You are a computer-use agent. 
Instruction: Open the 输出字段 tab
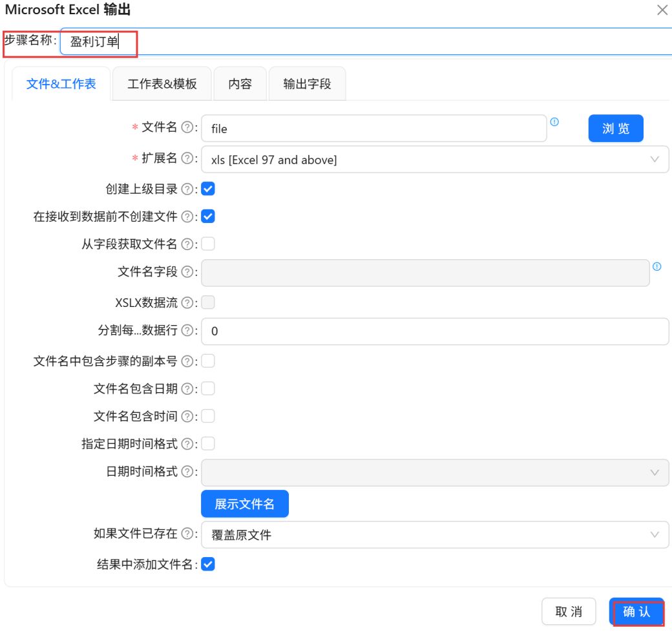coord(307,84)
